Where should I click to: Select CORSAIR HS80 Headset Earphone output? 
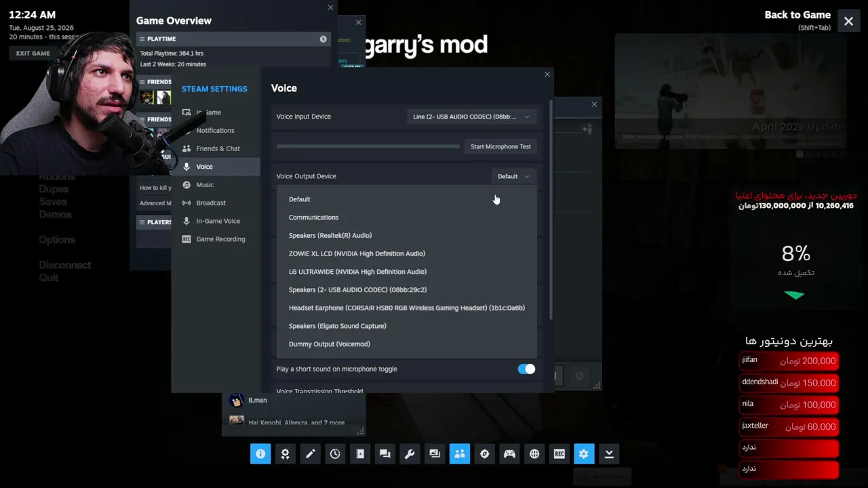(407, 308)
